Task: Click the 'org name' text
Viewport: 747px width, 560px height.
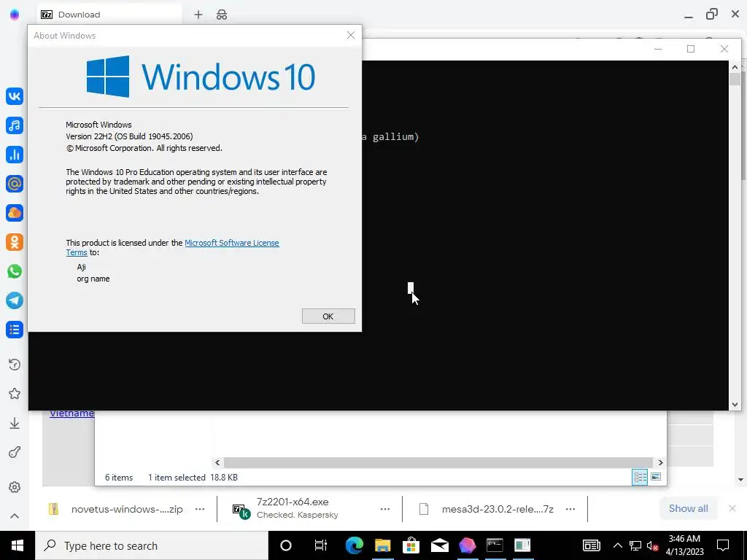Action: [93, 279]
